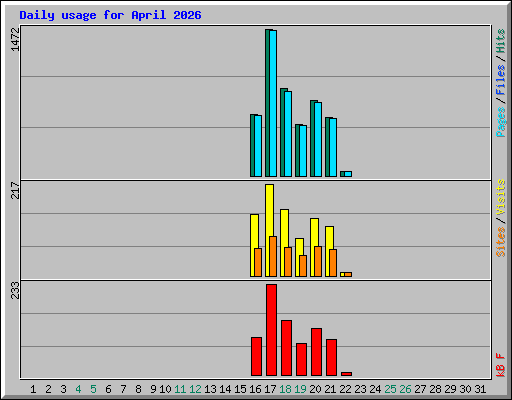Click green day label 12 on the x-axis
The image size is (512, 400).
(195, 389)
